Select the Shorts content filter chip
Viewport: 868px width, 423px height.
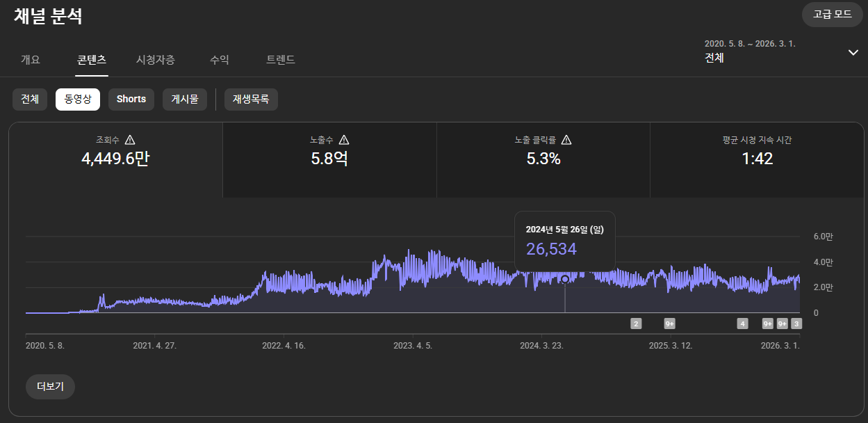coord(131,99)
